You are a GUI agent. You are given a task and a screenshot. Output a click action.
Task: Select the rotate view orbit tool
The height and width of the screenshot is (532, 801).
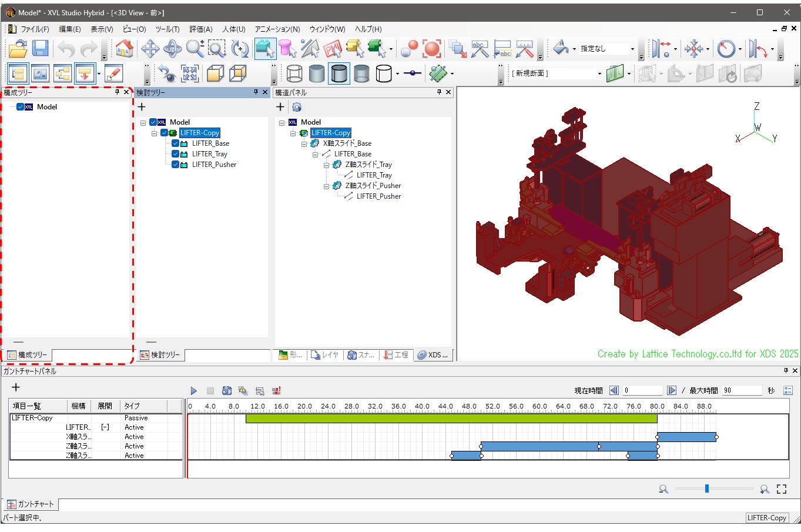pyautogui.click(x=172, y=49)
